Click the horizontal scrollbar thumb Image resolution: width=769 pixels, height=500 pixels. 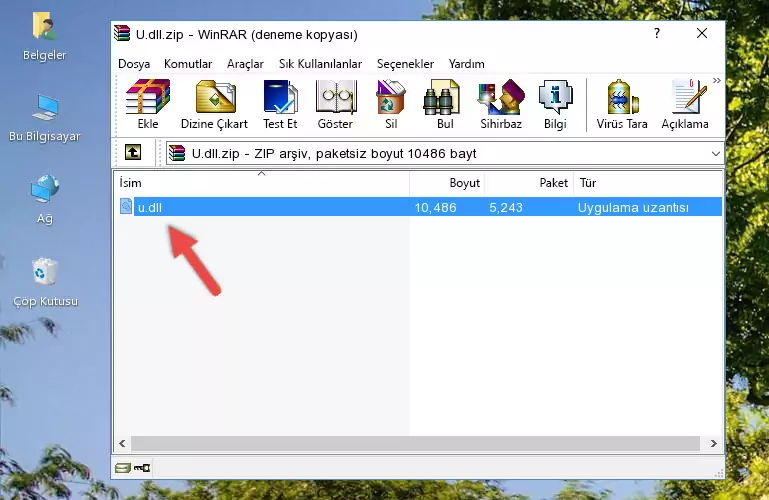coord(415,443)
